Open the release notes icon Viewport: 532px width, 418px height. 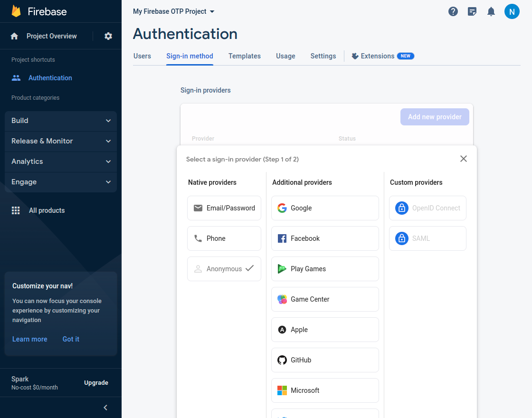coord(472,11)
